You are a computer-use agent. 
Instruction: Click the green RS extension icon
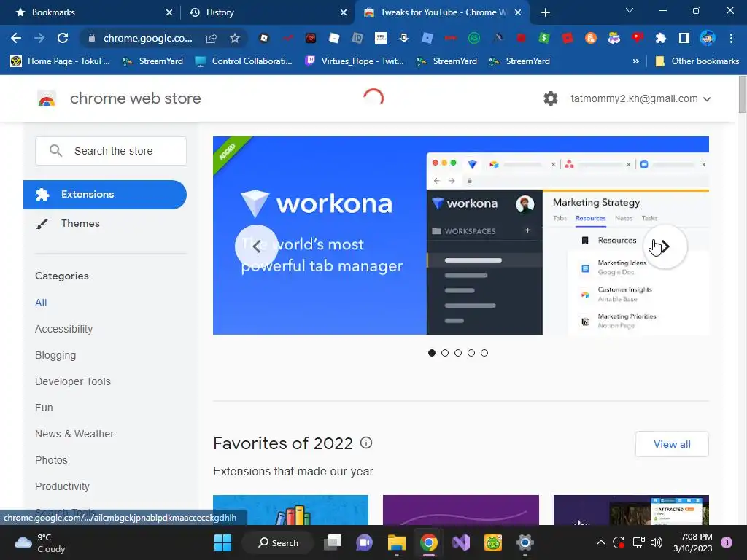pos(474,38)
